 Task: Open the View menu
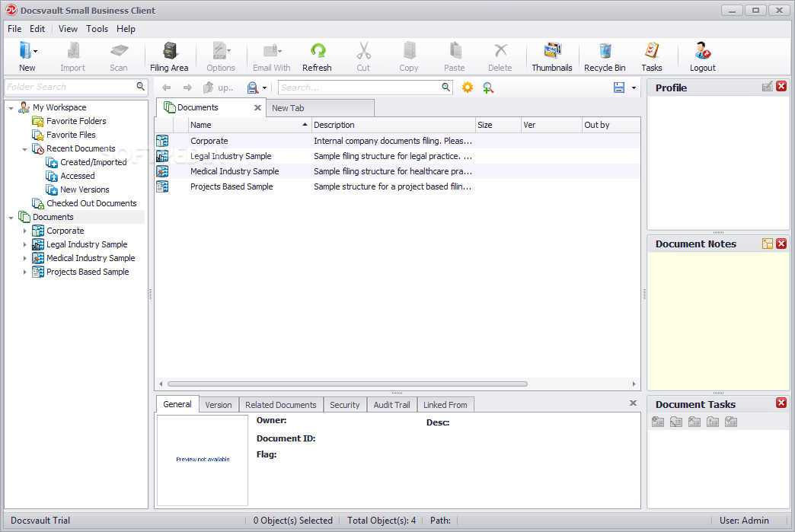pos(68,29)
